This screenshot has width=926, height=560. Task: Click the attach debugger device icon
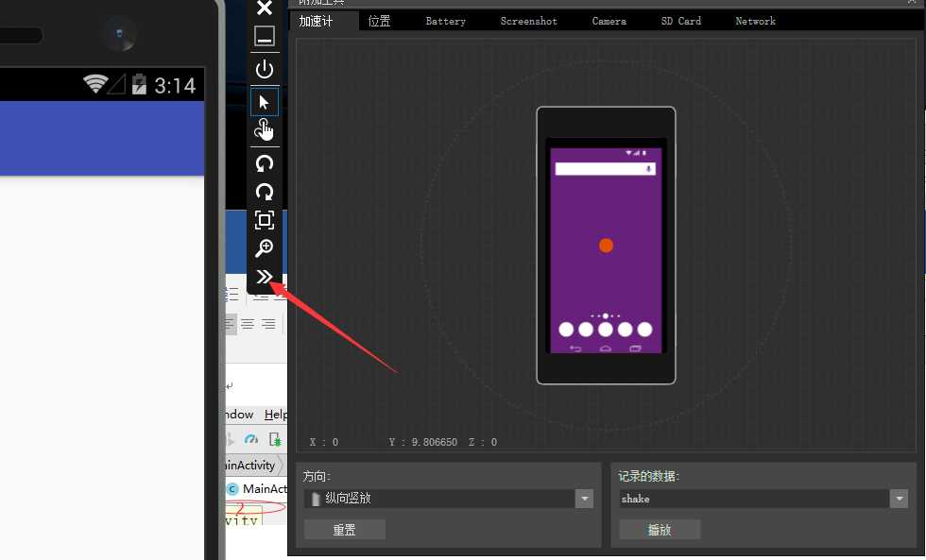click(x=275, y=439)
